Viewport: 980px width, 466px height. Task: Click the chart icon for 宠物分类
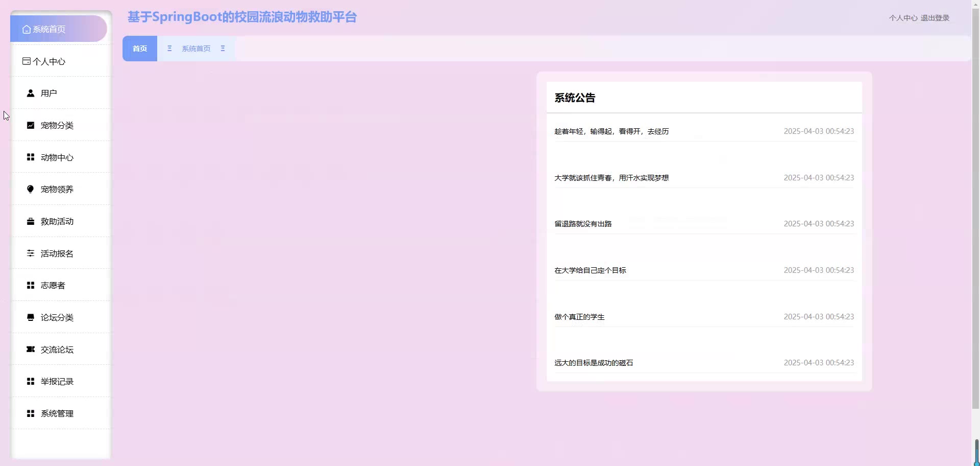click(31, 125)
